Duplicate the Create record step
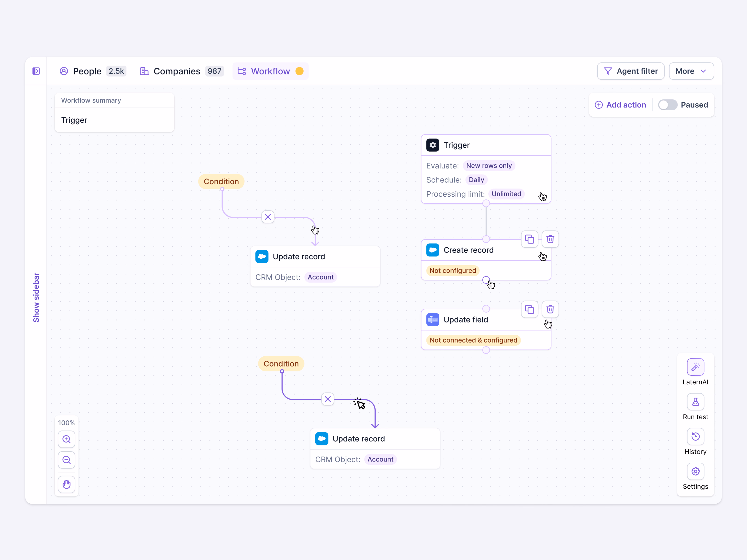This screenshot has width=747, height=560. 529,239
